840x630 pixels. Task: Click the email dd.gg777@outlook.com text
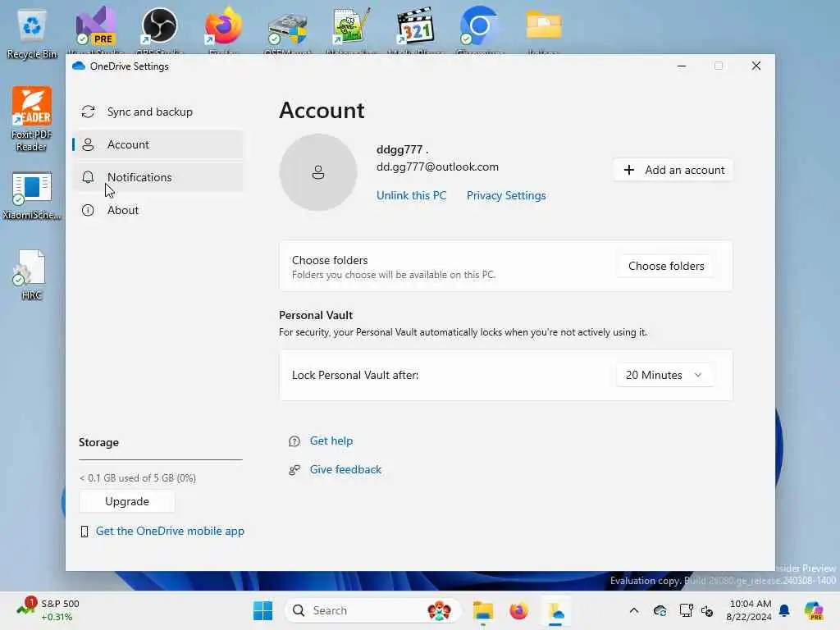(437, 167)
